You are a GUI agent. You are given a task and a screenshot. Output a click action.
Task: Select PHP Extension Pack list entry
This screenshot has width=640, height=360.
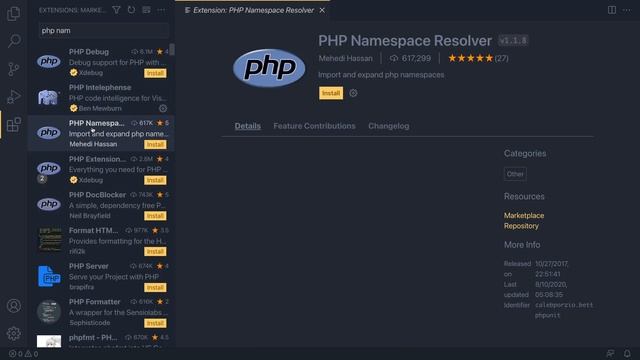(x=101, y=169)
